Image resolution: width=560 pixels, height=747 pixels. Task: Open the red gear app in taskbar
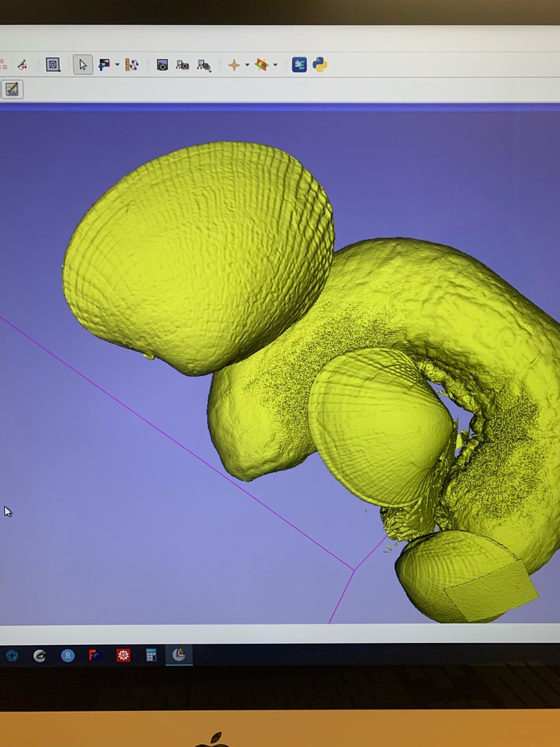click(123, 655)
